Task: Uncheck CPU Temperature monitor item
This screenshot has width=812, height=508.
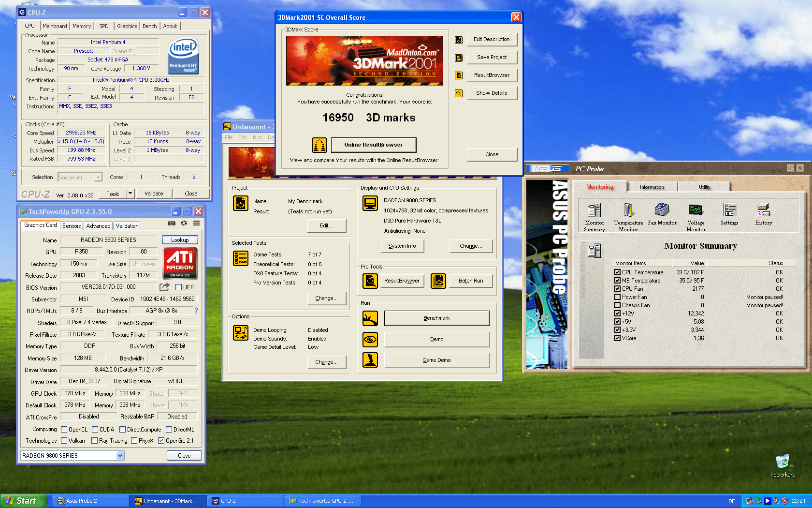Action: pyautogui.click(x=617, y=272)
